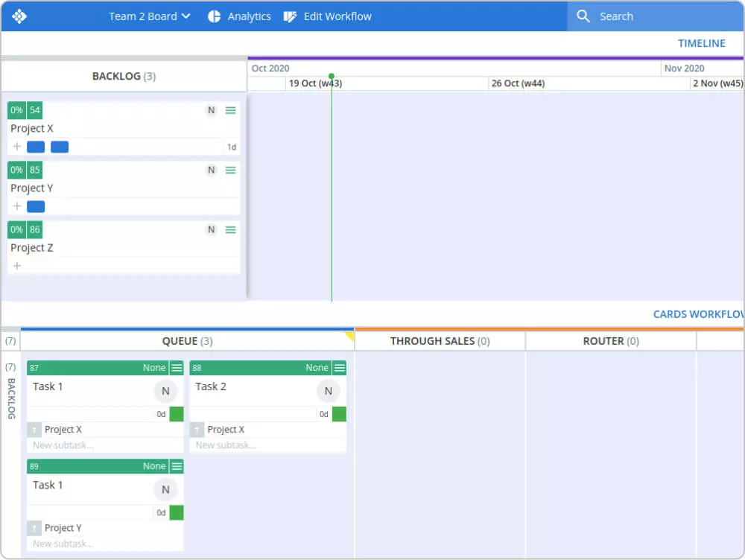Click New subtask field under Task 2

coord(226,445)
